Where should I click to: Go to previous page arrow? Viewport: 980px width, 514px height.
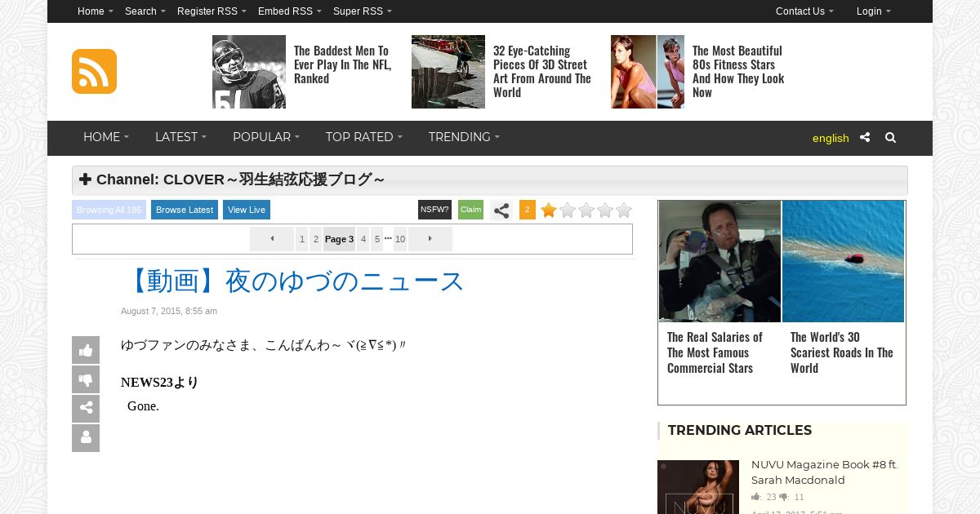(x=272, y=239)
